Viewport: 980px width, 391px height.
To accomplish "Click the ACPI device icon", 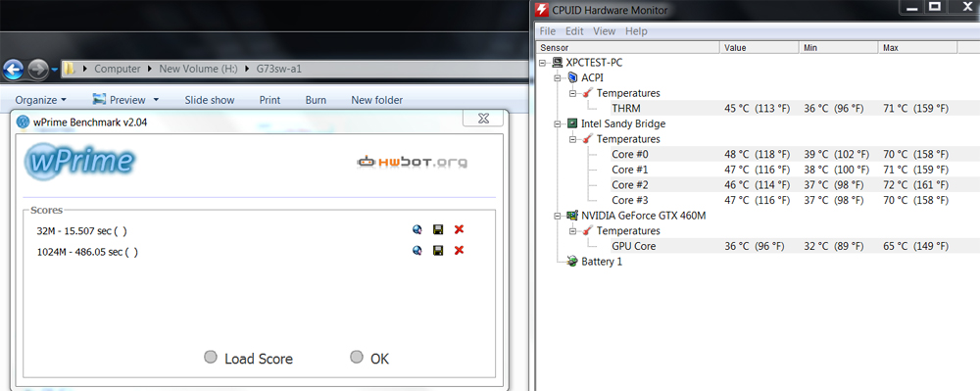I will pos(572,78).
